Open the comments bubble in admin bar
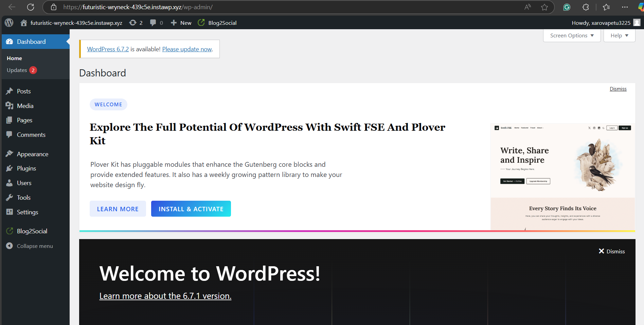Screen dimensions: 644x325 [x=153, y=23]
